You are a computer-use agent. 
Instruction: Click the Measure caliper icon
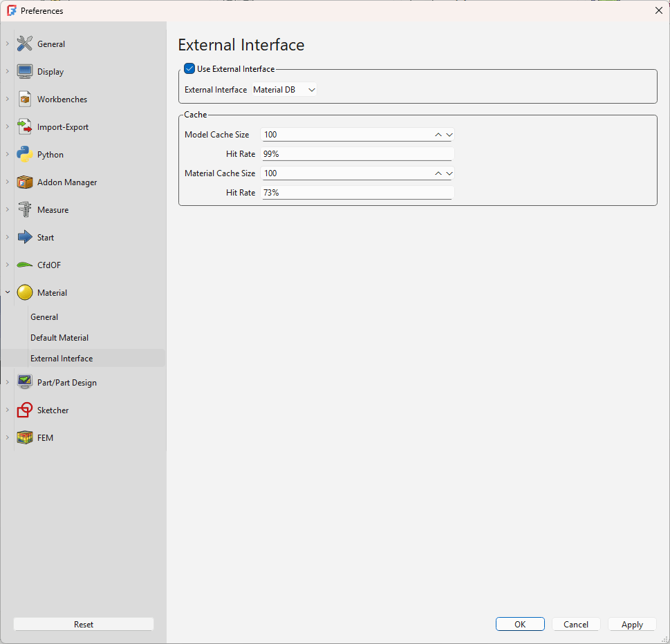click(x=25, y=209)
